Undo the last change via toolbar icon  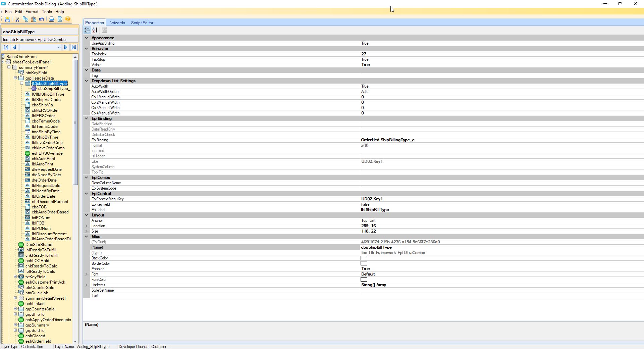tap(42, 19)
